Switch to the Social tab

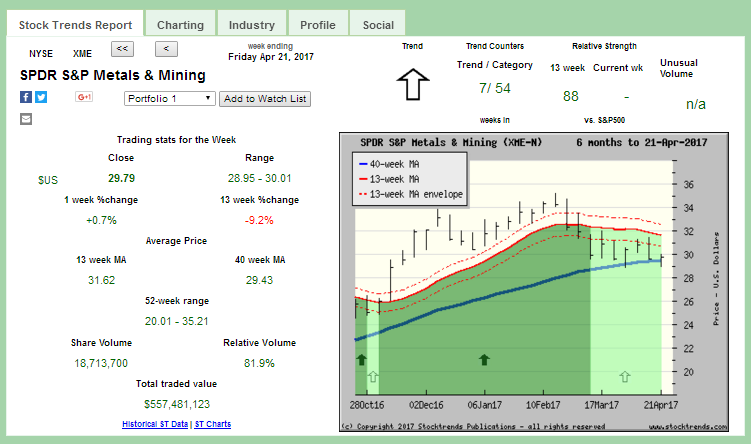378,25
